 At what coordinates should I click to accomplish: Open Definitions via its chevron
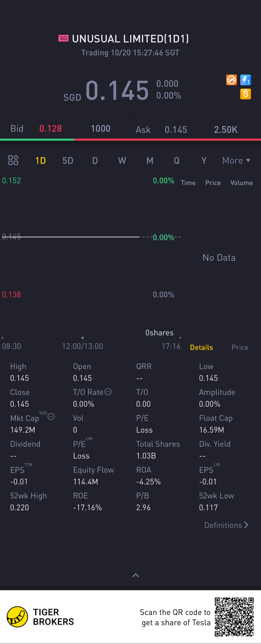tap(246, 525)
